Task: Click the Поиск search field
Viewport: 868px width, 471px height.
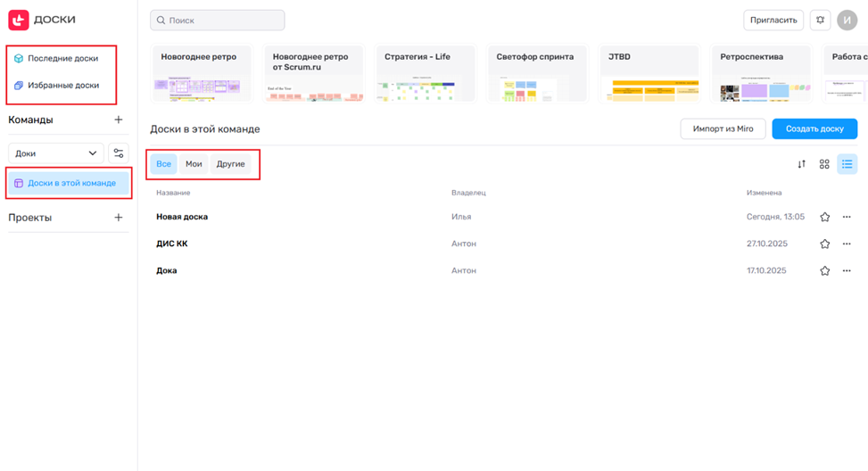Action: pyautogui.click(x=217, y=20)
